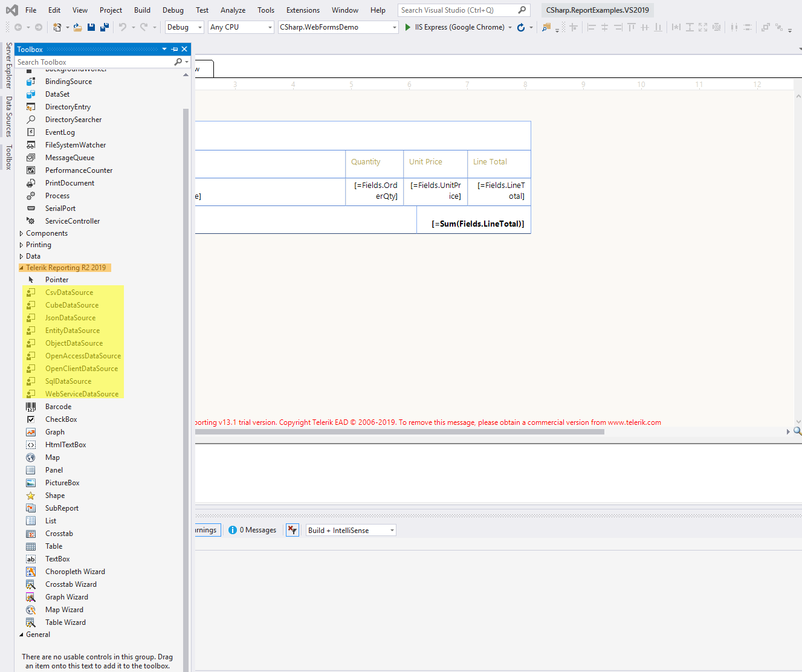This screenshot has width=802, height=672.
Task: Open the Build menu
Action: 142,10
